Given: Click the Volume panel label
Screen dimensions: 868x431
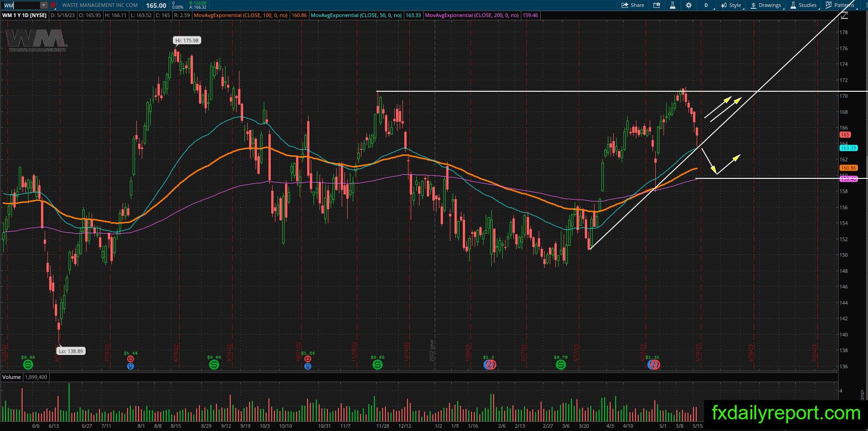Looking at the screenshot, I should (12, 377).
